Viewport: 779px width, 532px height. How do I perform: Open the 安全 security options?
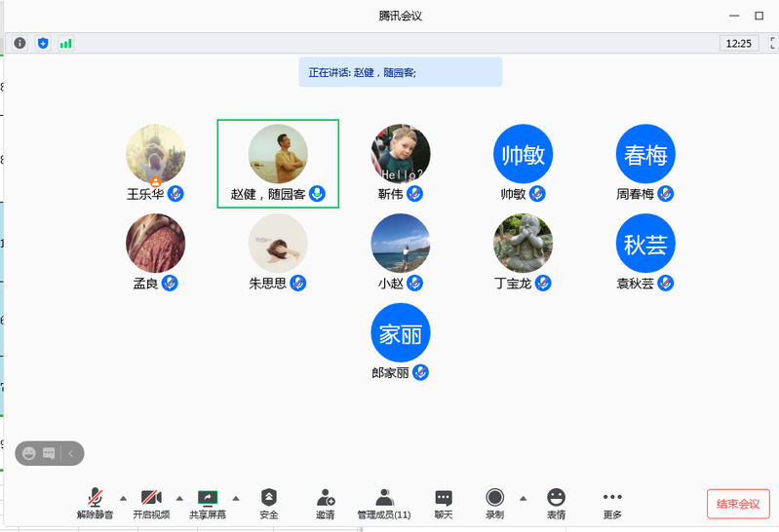tap(269, 503)
